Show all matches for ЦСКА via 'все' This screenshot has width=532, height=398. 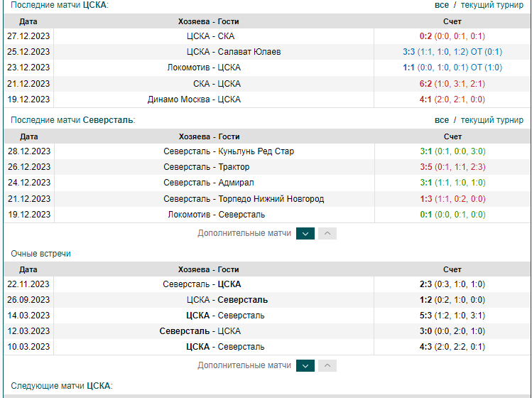tap(441, 5)
